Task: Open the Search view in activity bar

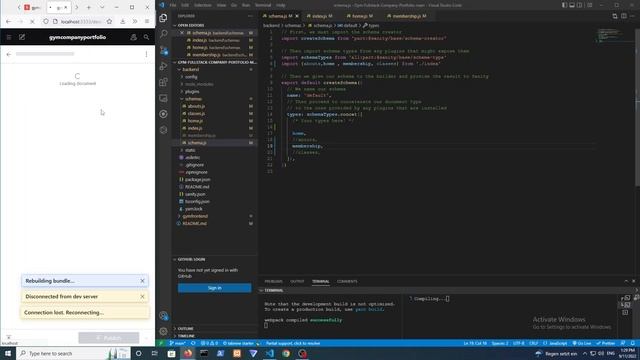Action: [x=163, y=34]
